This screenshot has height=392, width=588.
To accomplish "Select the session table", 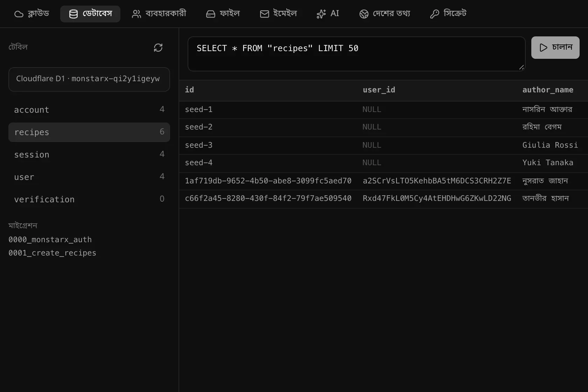I will pos(89,155).
